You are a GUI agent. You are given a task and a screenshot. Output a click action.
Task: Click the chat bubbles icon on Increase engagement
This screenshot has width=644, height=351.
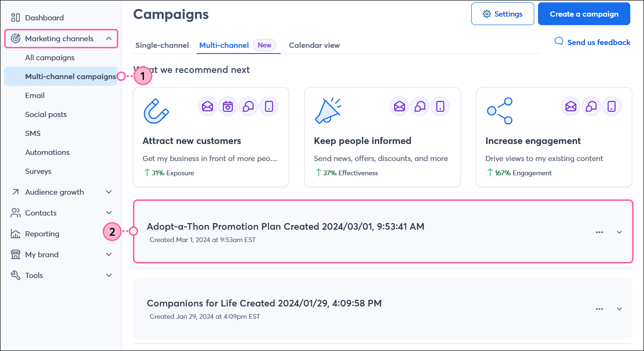point(591,106)
